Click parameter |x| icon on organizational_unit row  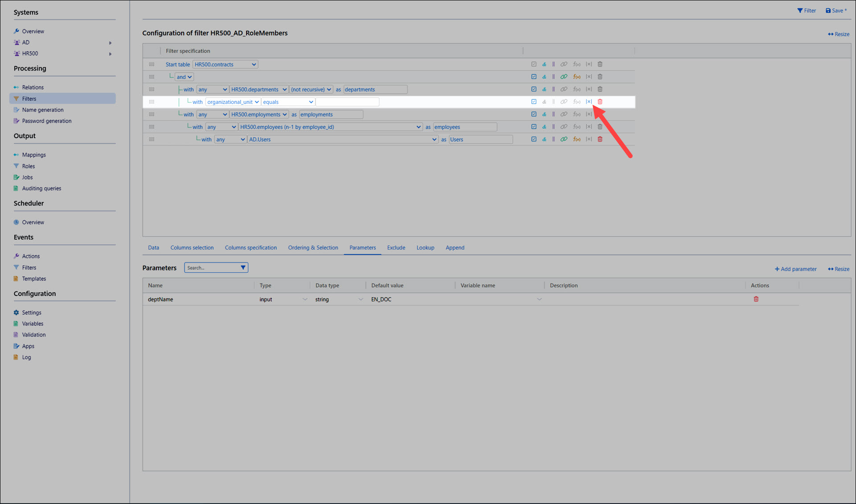point(588,102)
